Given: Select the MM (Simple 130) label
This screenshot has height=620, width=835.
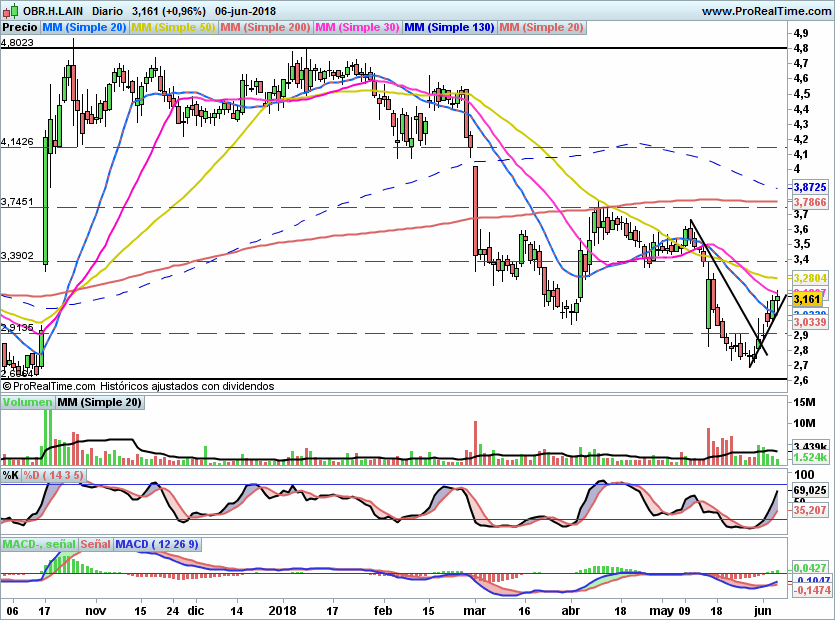Looking at the screenshot, I should coord(449,27).
